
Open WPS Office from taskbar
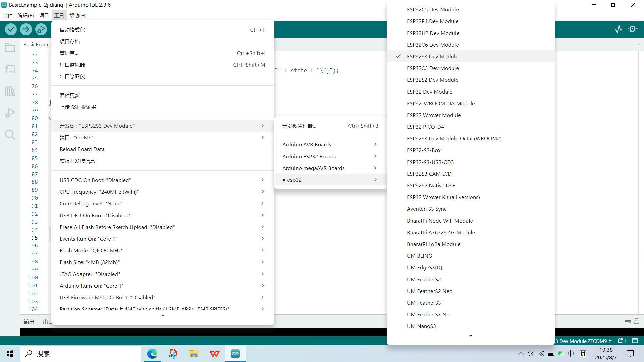(214, 354)
